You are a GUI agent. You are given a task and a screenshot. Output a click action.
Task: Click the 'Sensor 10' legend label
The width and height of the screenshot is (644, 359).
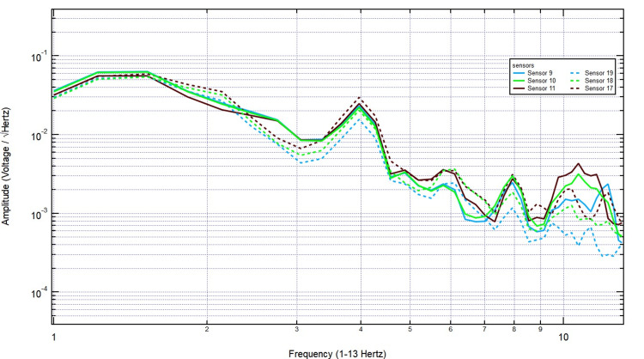click(x=541, y=81)
